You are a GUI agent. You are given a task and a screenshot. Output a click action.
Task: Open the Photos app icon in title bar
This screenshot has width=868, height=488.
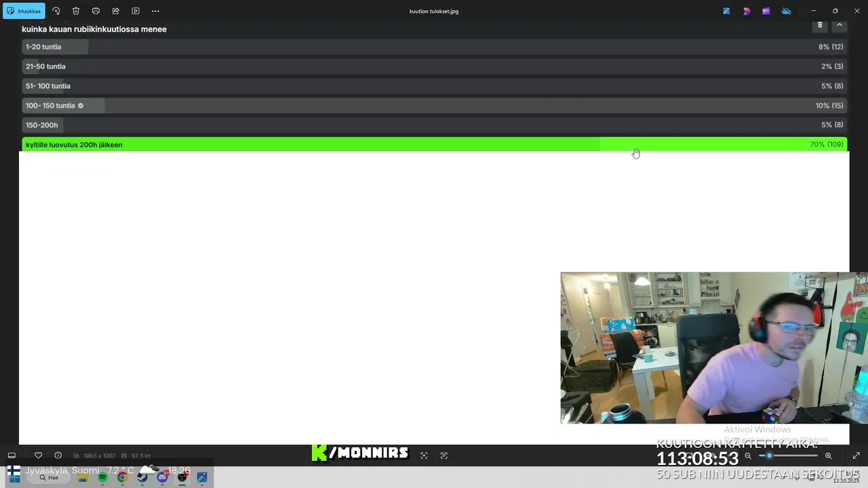(x=726, y=11)
